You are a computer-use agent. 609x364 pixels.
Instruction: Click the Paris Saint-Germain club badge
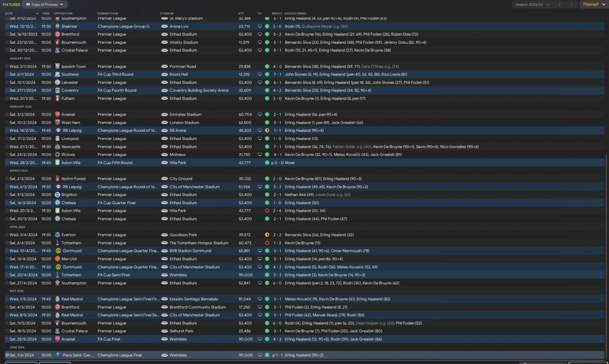[x=57, y=355]
